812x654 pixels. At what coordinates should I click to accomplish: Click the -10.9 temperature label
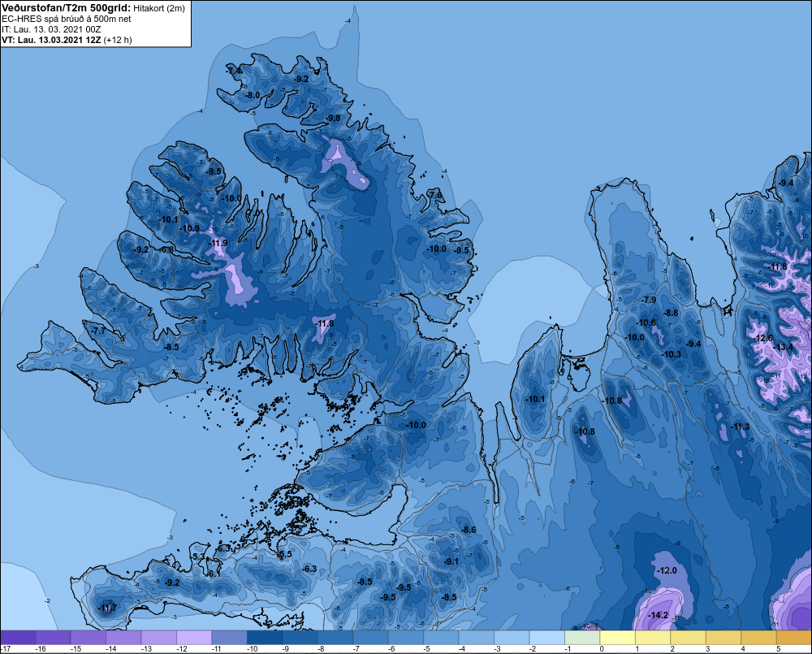point(189,228)
